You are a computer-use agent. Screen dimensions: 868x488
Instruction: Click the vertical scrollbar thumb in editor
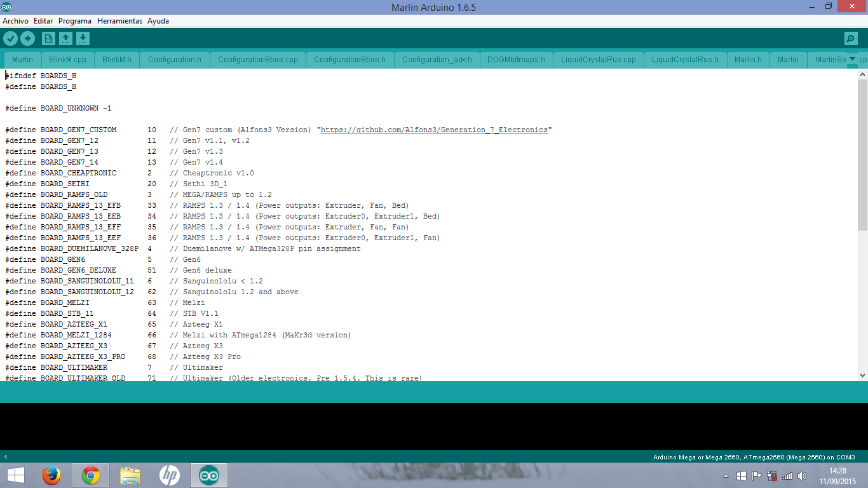click(x=862, y=155)
